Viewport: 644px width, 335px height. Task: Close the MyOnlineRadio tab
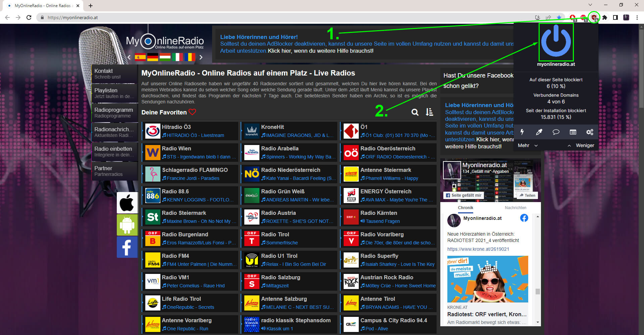78,5
